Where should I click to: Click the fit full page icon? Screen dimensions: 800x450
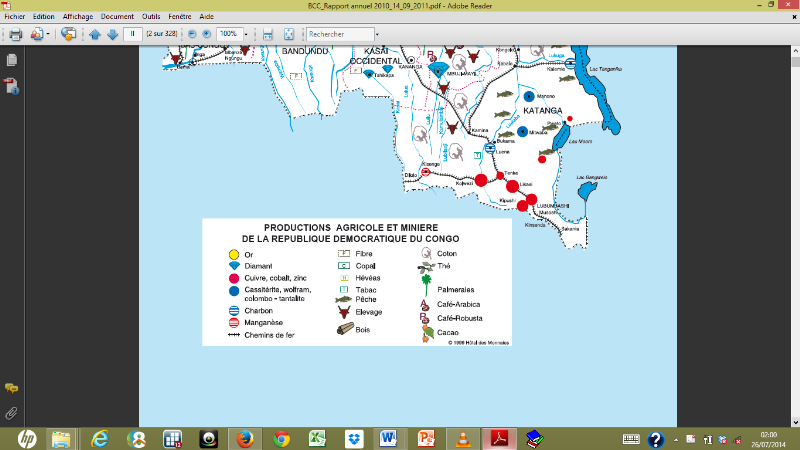pyautogui.click(x=288, y=34)
